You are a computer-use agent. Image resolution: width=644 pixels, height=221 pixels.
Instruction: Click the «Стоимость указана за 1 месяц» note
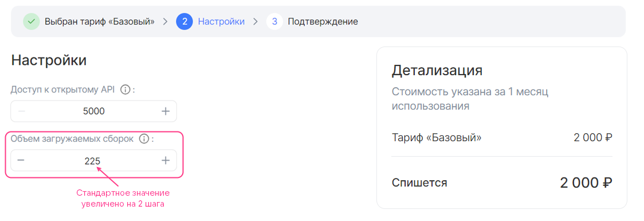tap(470, 99)
